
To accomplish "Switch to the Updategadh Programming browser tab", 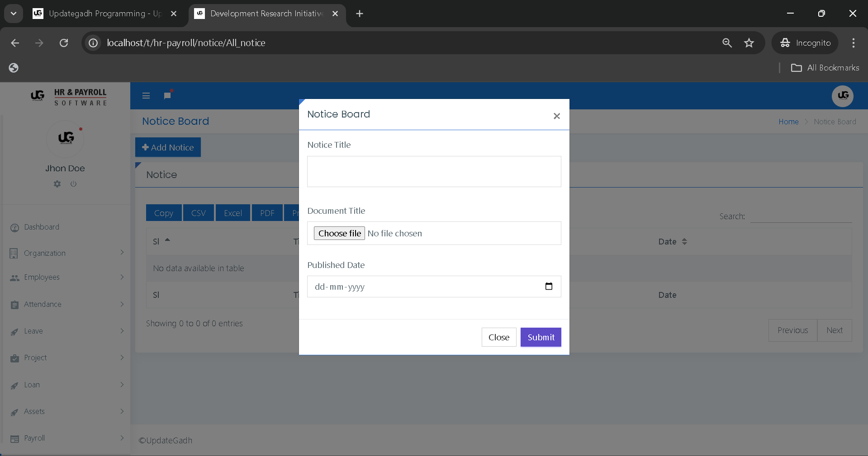I will pyautogui.click(x=104, y=14).
